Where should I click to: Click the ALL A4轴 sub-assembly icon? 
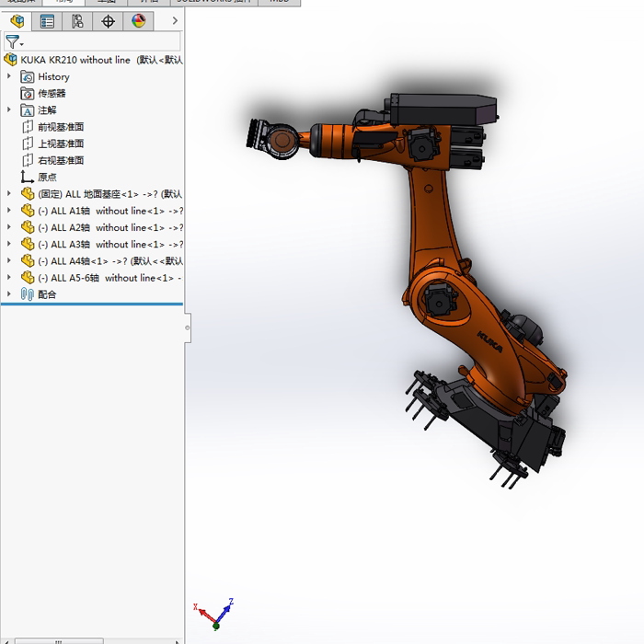pyautogui.click(x=28, y=260)
